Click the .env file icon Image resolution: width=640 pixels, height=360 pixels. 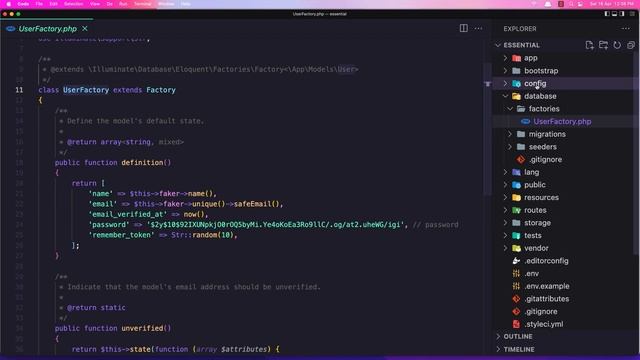516,273
